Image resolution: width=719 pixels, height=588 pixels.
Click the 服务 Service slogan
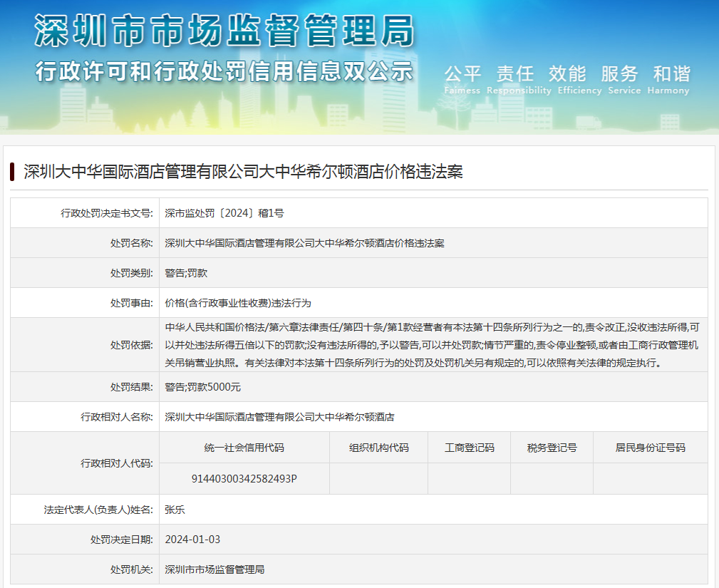(624, 80)
